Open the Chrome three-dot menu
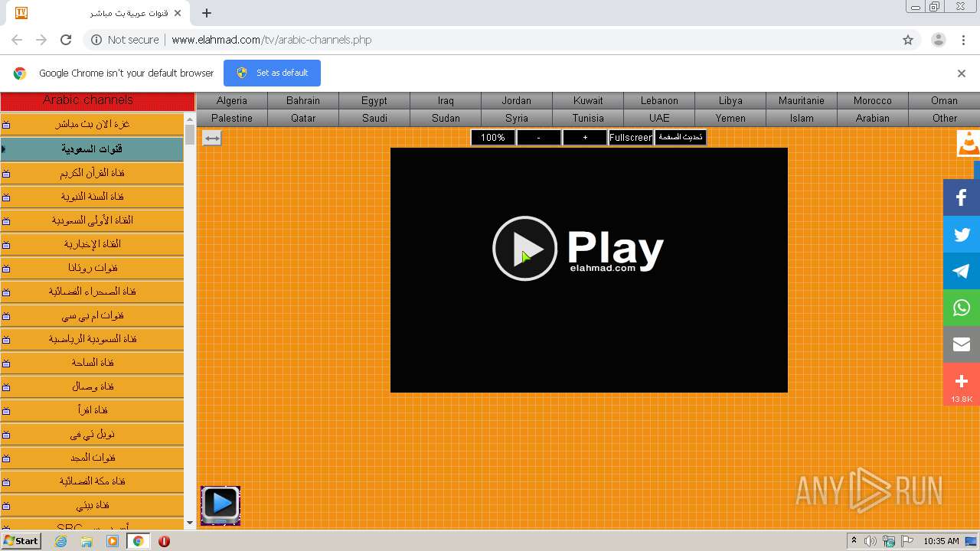The height and width of the screenshot is (551, 980). pos(964,40)
